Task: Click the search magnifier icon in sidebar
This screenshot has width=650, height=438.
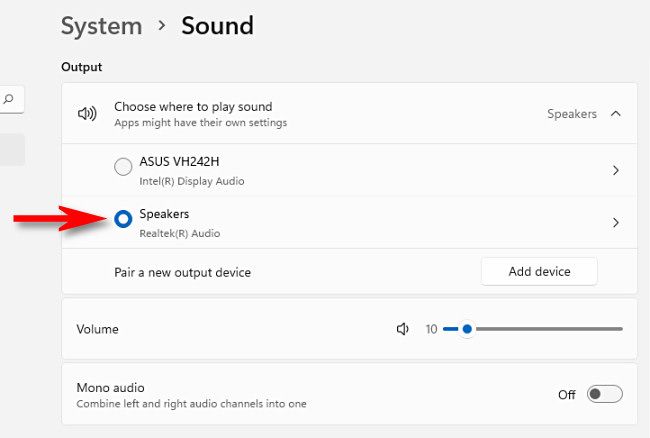Action: [x=8, y=99]
